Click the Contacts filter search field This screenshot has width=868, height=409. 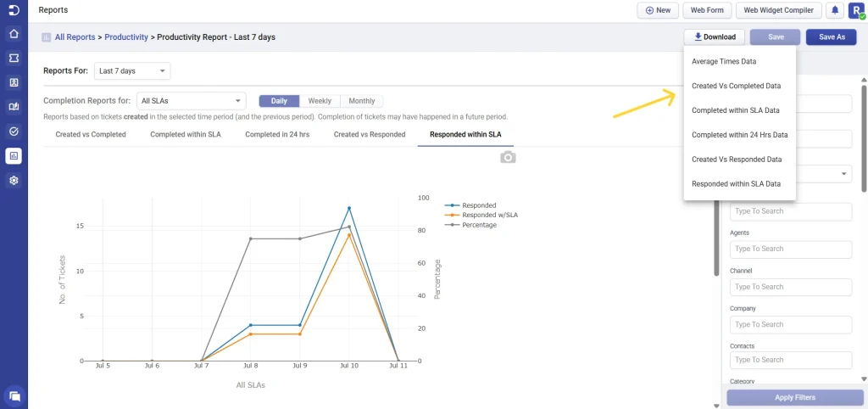[x=791, y=360]
